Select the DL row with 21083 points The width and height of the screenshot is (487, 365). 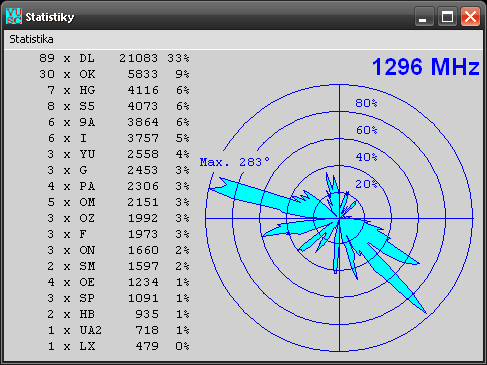click(x=114, y=58)
